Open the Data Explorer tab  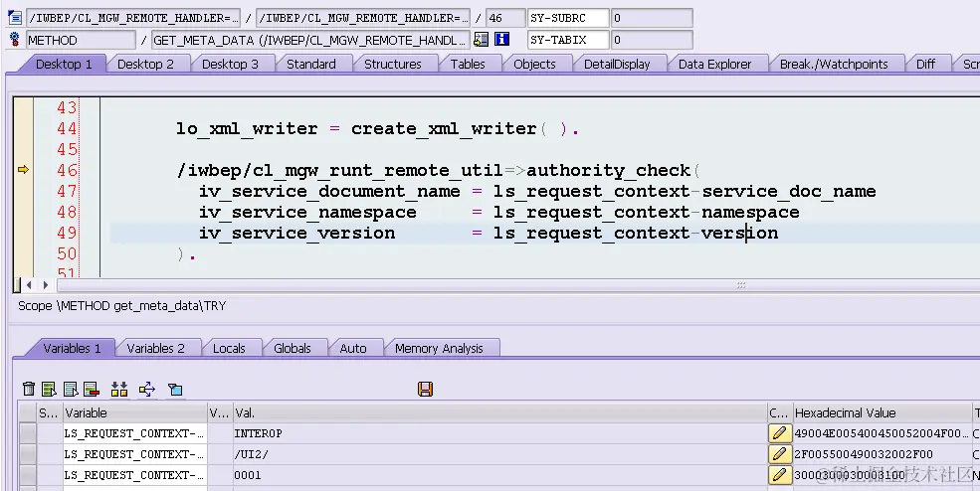click(715, 64)
